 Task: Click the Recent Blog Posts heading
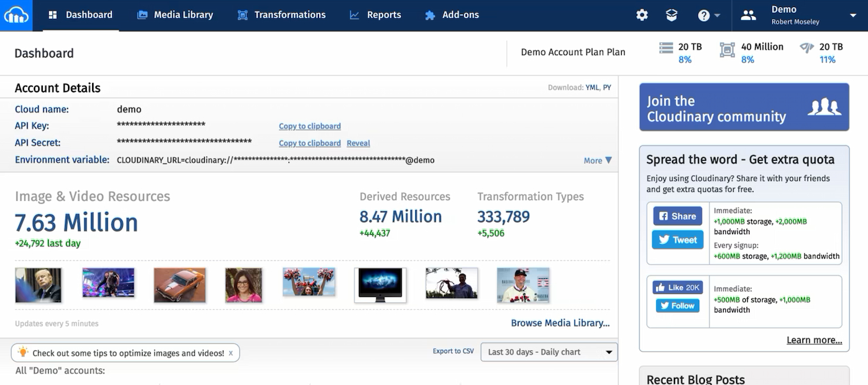[696, 379]
